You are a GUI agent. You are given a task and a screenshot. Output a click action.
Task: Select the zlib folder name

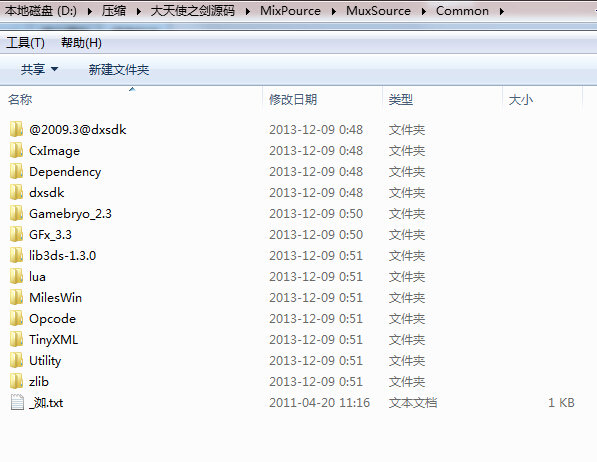point(39,381)
